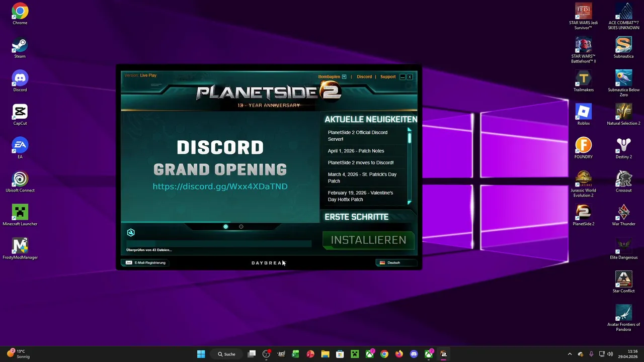Select the Minecraft Launcher desktop icon

click(x=20, y=215)
